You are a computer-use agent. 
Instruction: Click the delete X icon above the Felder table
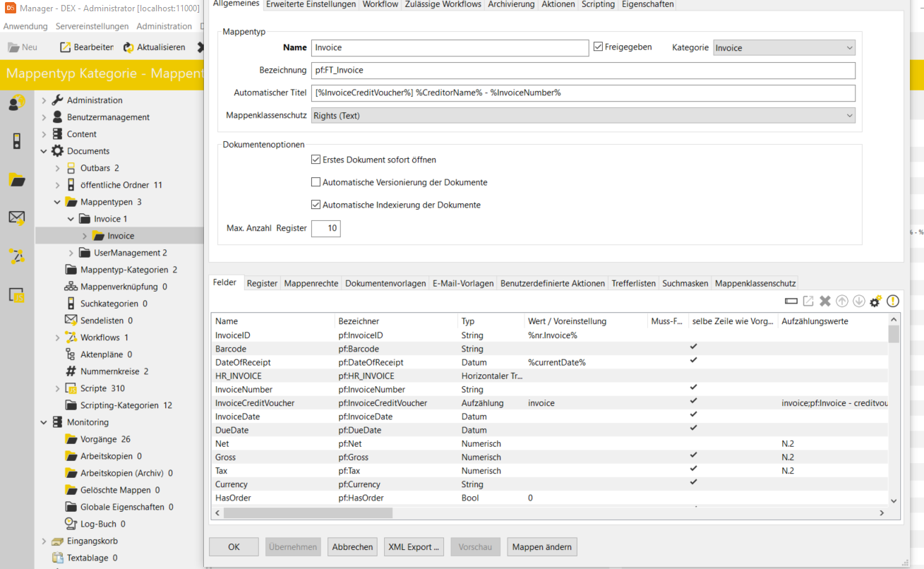tap(825, 301)
